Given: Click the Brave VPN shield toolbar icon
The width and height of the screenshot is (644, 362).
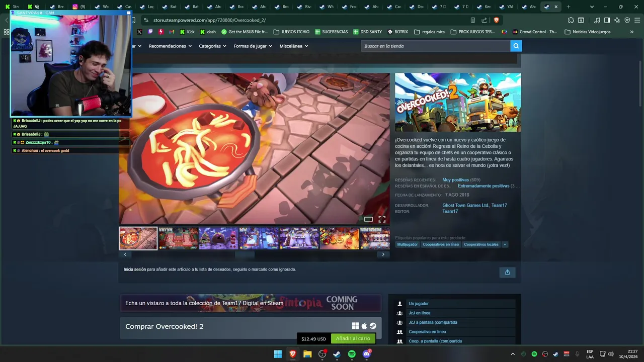Looking at the screenshot, I should (627, 20).
